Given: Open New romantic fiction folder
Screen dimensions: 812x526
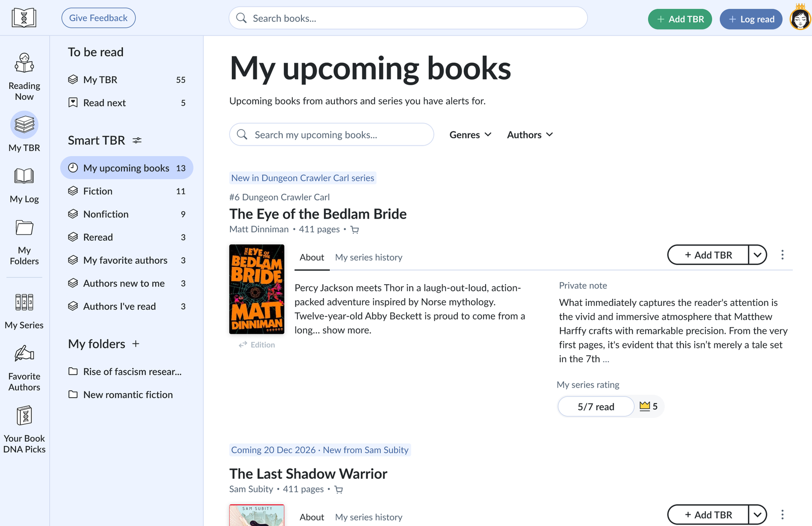Looking at the screenshot, I should click(127, 395).
